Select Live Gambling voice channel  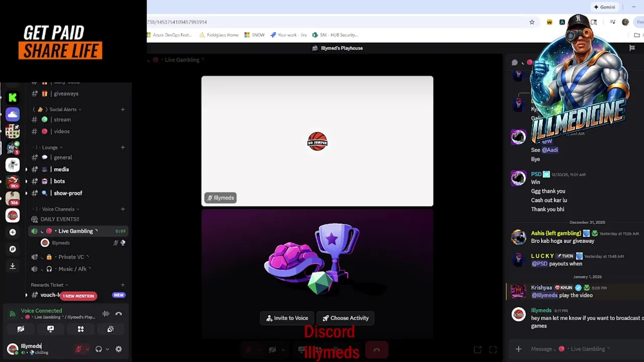(x=78, y=231)
